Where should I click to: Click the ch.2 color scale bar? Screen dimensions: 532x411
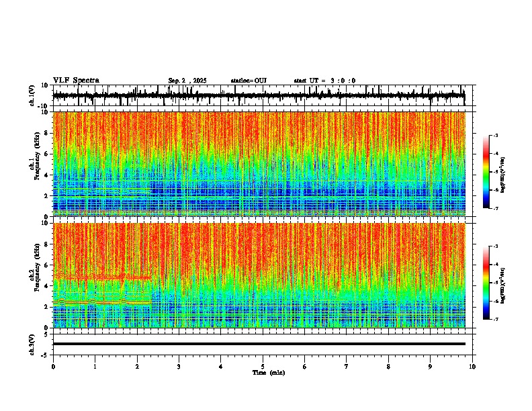486,283
